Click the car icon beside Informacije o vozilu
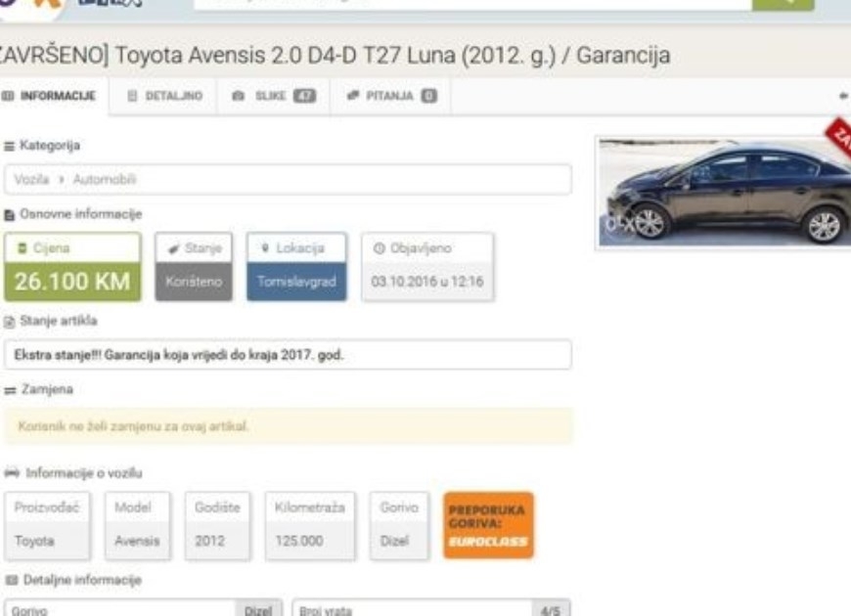 click(12, 472)
